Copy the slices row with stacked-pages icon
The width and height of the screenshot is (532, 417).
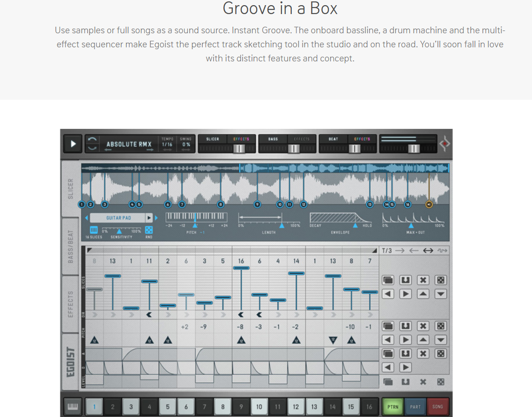pos(388,280)
